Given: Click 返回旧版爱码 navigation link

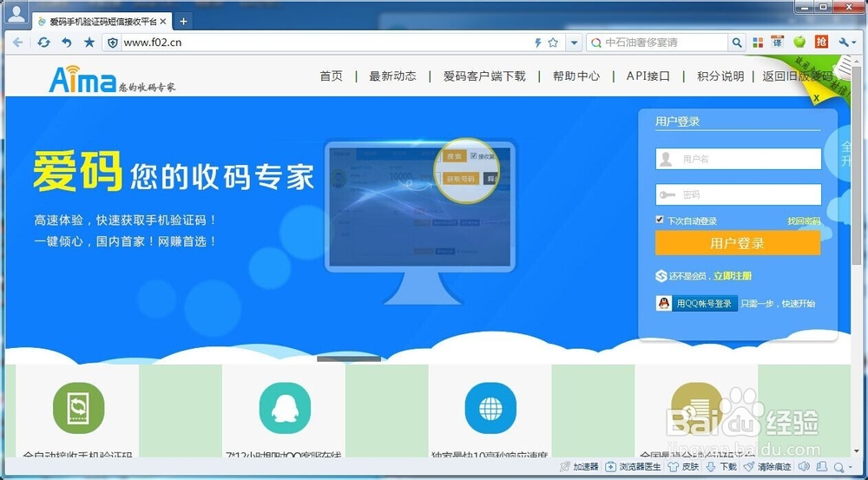Looking at the screenshot, I should point(797,76).
